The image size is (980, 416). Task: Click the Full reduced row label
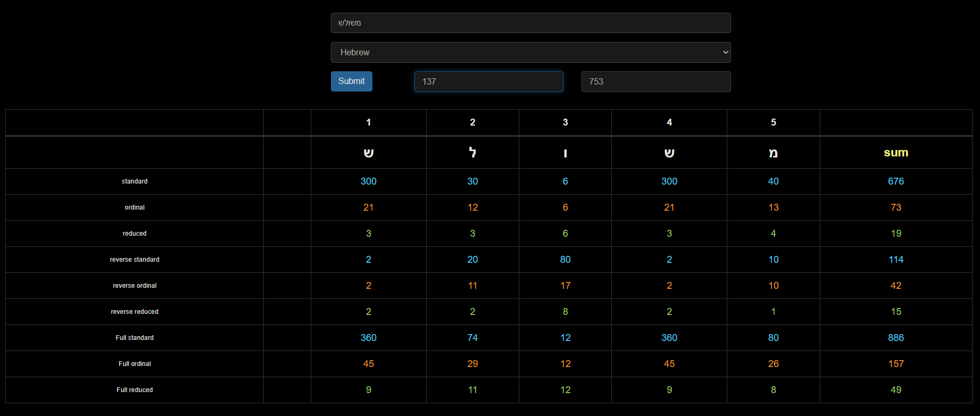click(x=135, y=390)
